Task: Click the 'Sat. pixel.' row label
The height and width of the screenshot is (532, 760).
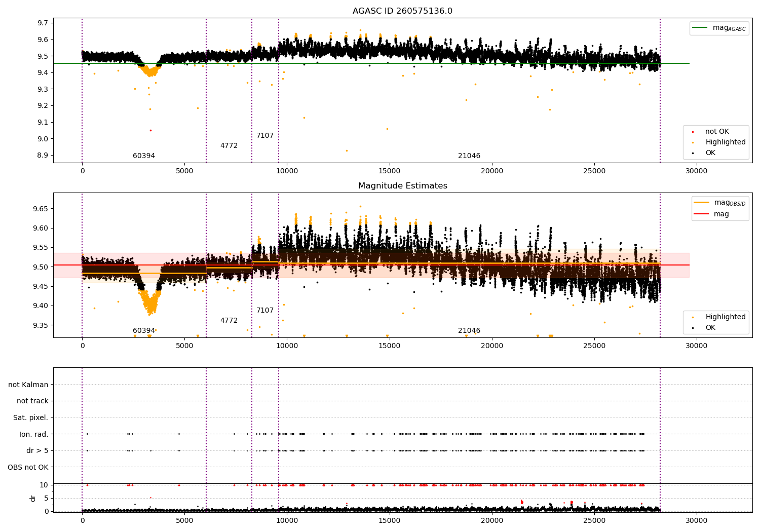Action: [31, 418]
